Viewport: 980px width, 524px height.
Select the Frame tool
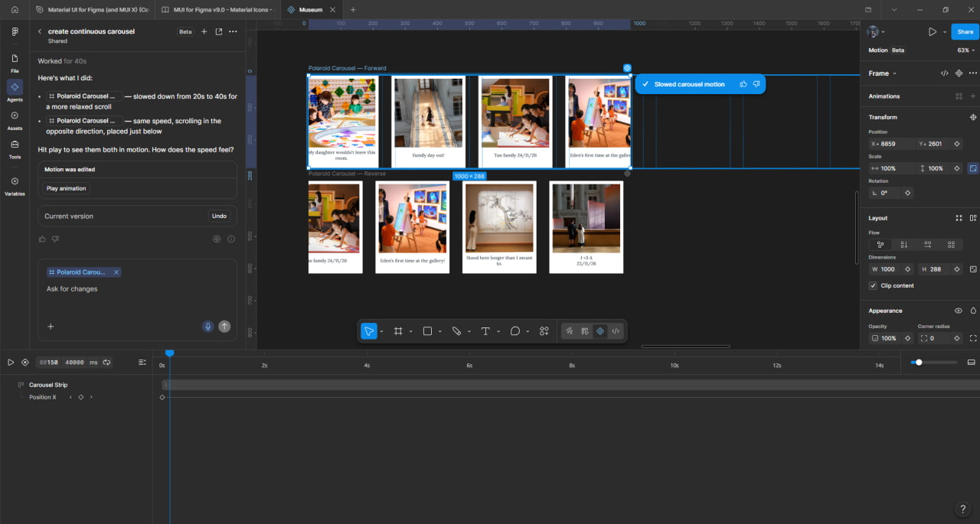(x=398, y=331)
